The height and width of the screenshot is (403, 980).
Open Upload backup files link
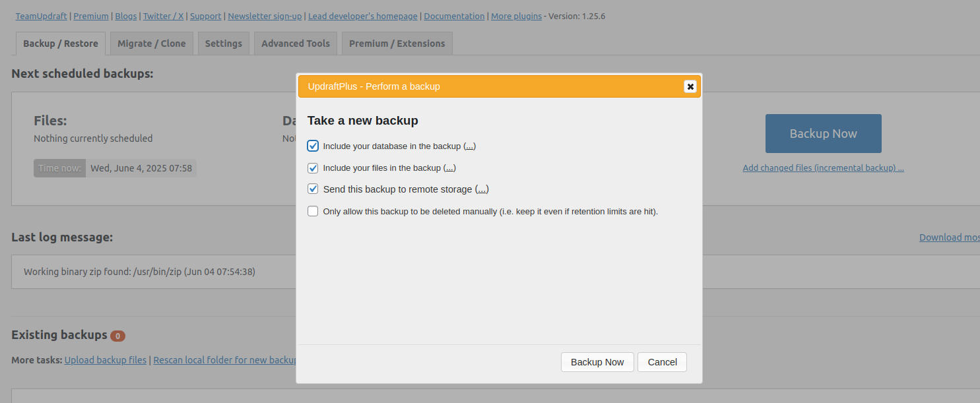(106, 360)
